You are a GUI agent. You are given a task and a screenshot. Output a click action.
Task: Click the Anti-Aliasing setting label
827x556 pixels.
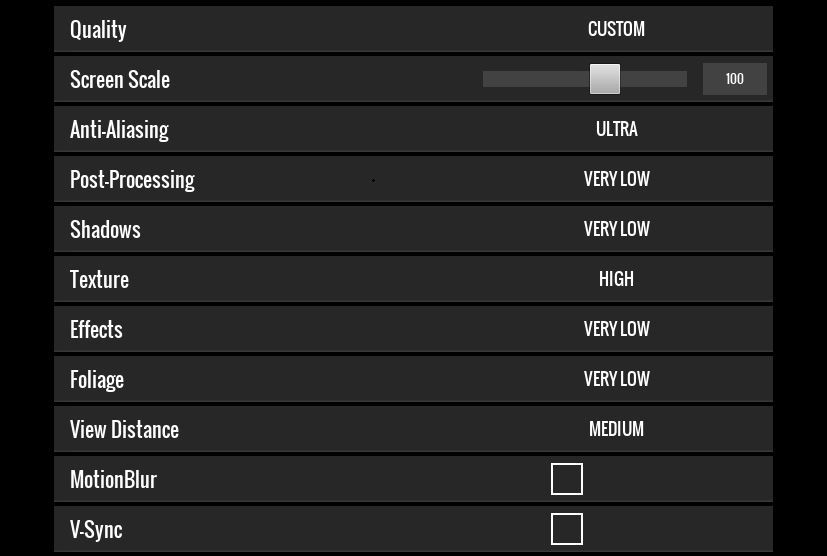coord(119,129)
